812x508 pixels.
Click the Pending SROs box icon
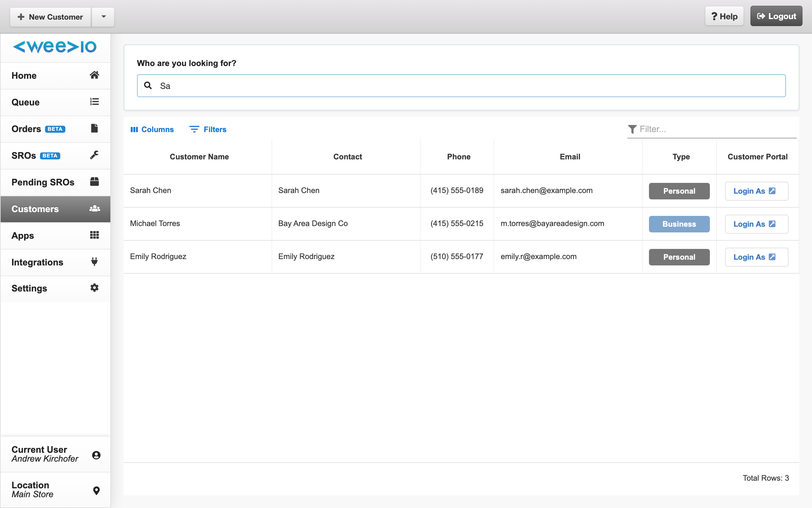94,181
